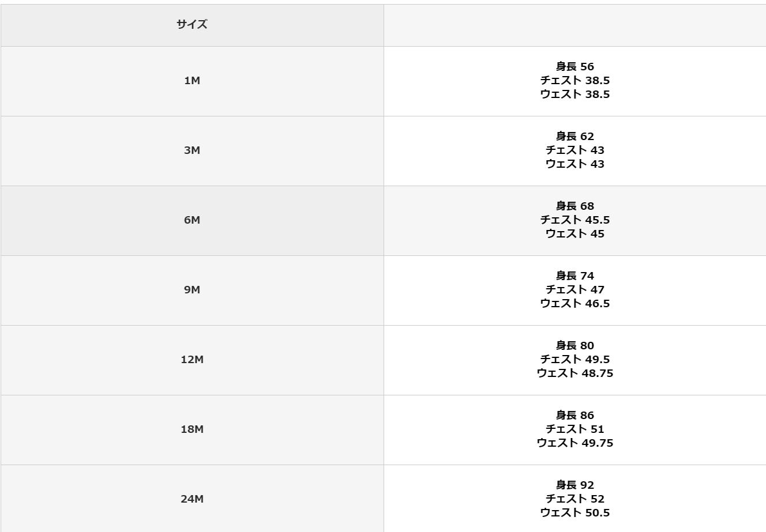Click the 身長 74 height text
The height and width of the screenshot is (532, 766).
click(574, 276)
